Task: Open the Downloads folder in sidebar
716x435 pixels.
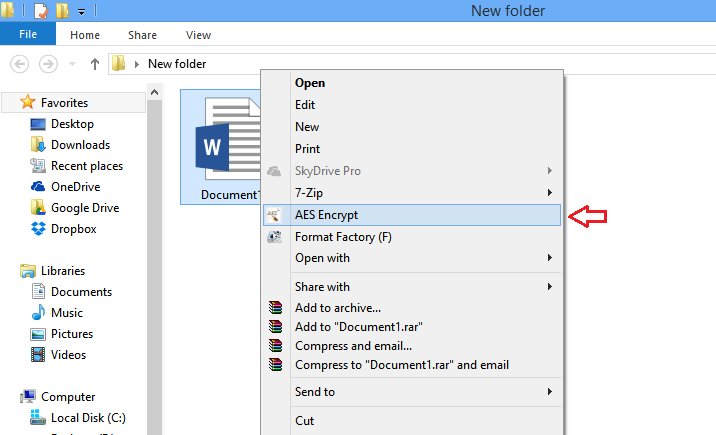Action: (80, 145)
